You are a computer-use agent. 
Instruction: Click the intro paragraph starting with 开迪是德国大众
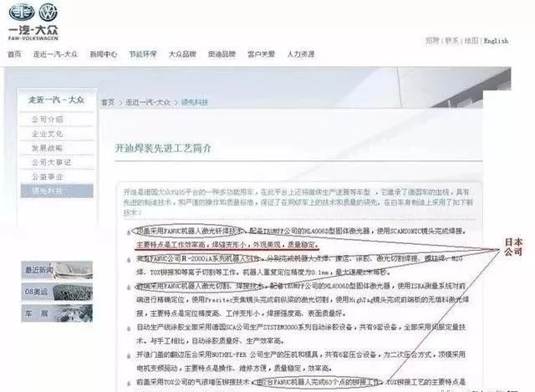(298, 202)
